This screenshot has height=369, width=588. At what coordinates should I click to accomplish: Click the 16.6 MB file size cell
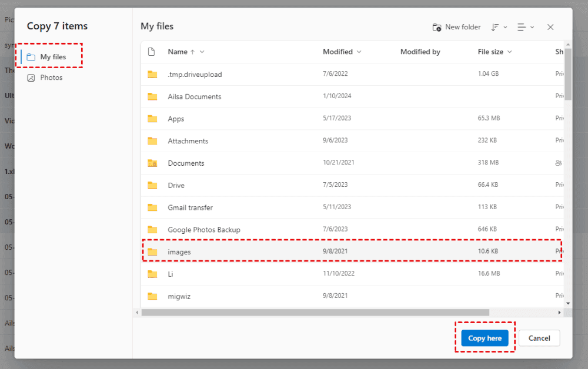(x=489, y=273)
